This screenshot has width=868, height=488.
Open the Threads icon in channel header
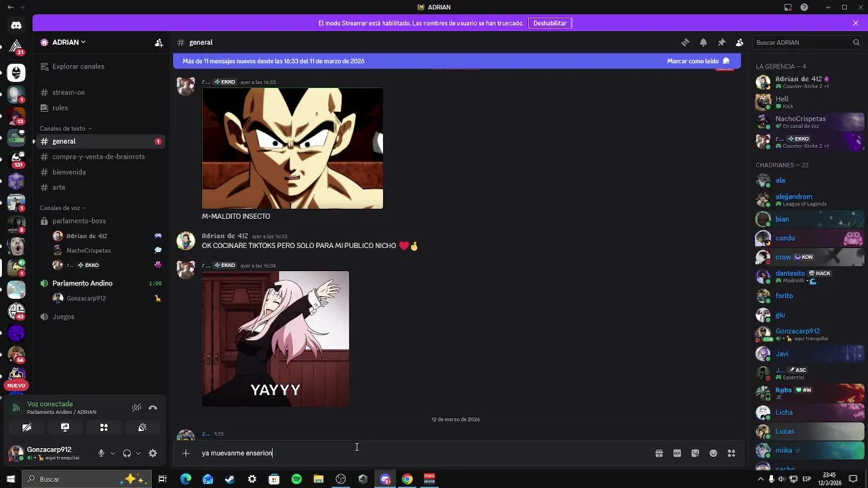pyautogui.click(x=685, y=42)
